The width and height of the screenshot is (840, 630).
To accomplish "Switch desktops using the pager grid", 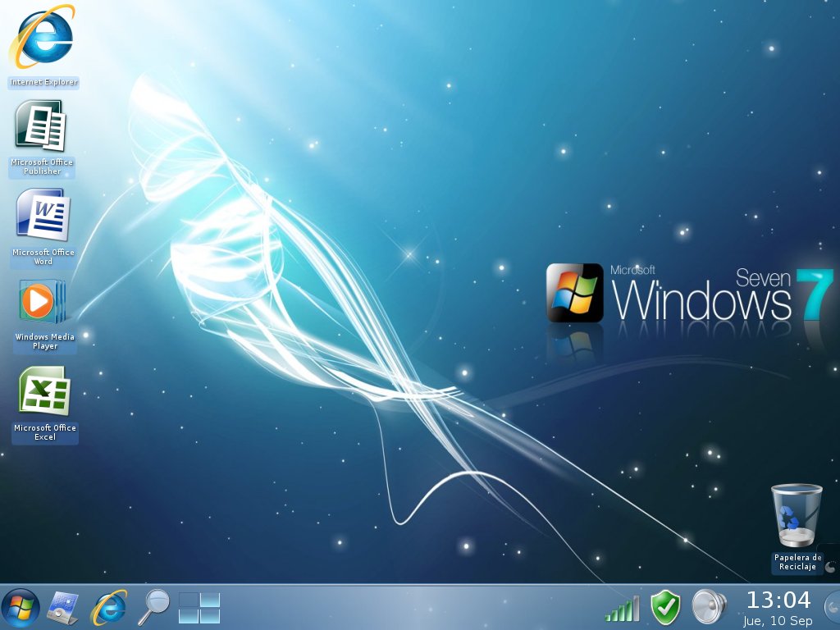I will coord(199,608).
